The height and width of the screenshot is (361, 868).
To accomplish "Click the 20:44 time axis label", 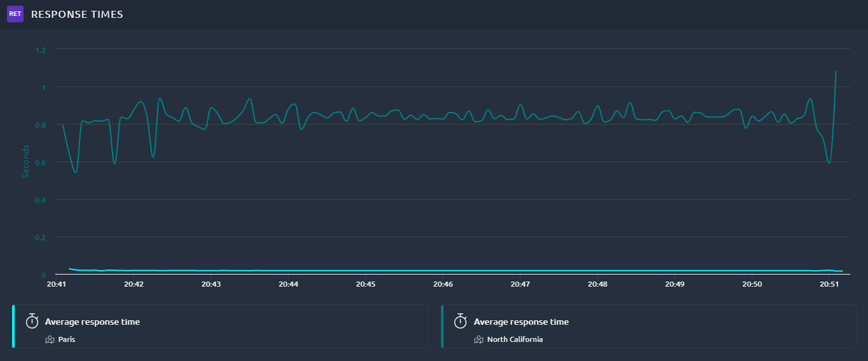I will [288, 285].
